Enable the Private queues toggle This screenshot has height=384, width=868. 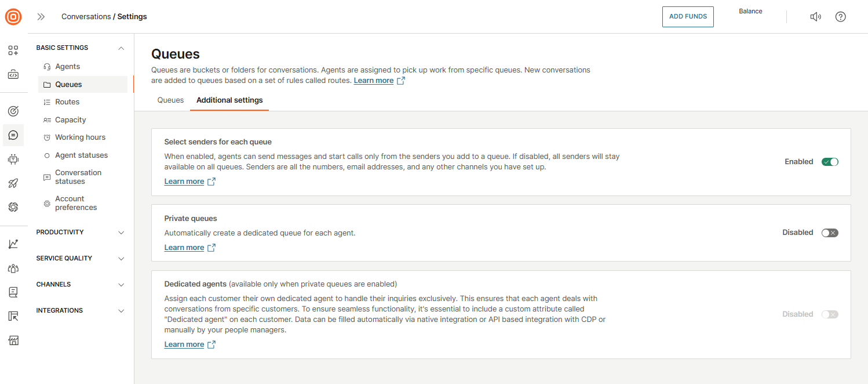click(830, 233)
